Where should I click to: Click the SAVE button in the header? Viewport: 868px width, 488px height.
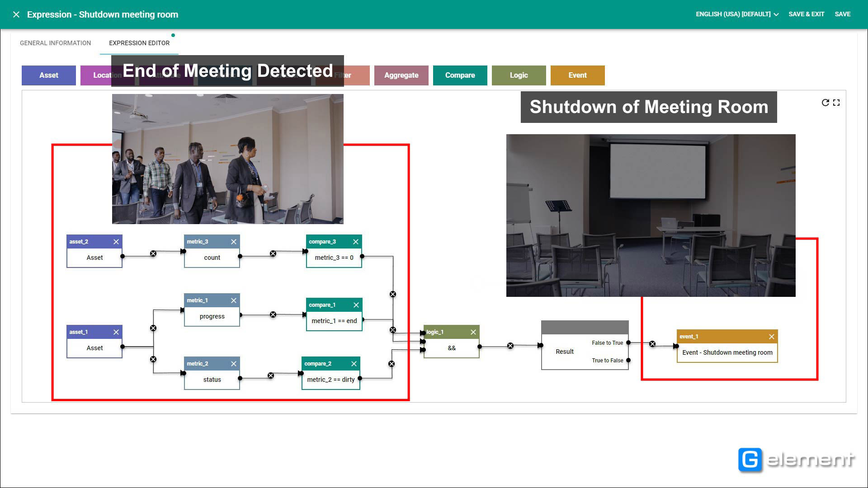842,14
